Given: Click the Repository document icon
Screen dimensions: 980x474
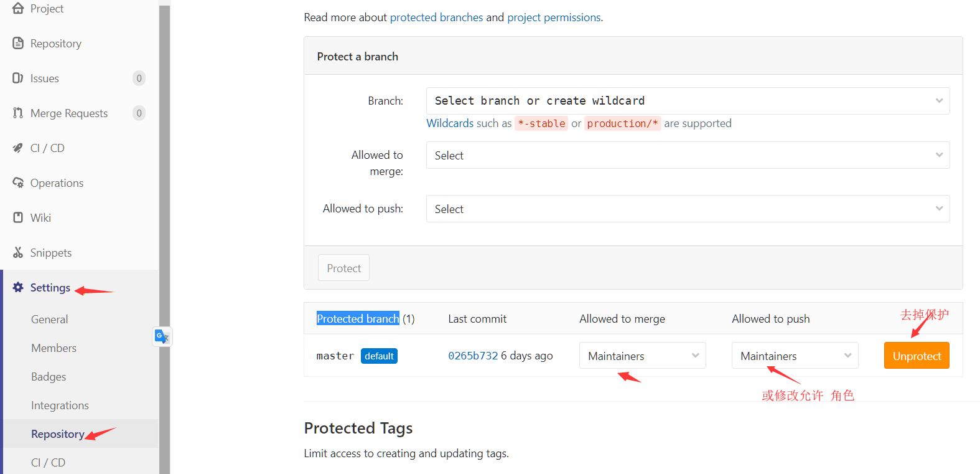Looking at the screenshot, I should (x=18, y=43).
